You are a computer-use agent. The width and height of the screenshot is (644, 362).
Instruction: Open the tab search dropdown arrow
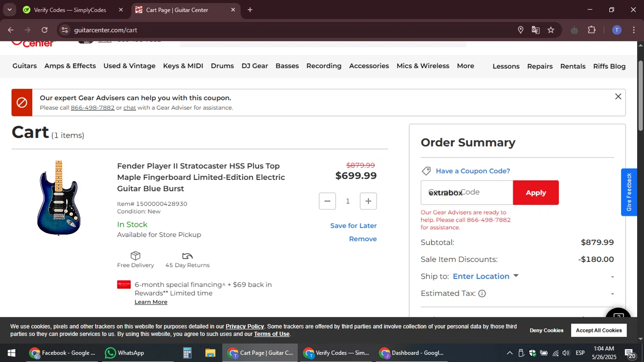click(x=9, y=10)
